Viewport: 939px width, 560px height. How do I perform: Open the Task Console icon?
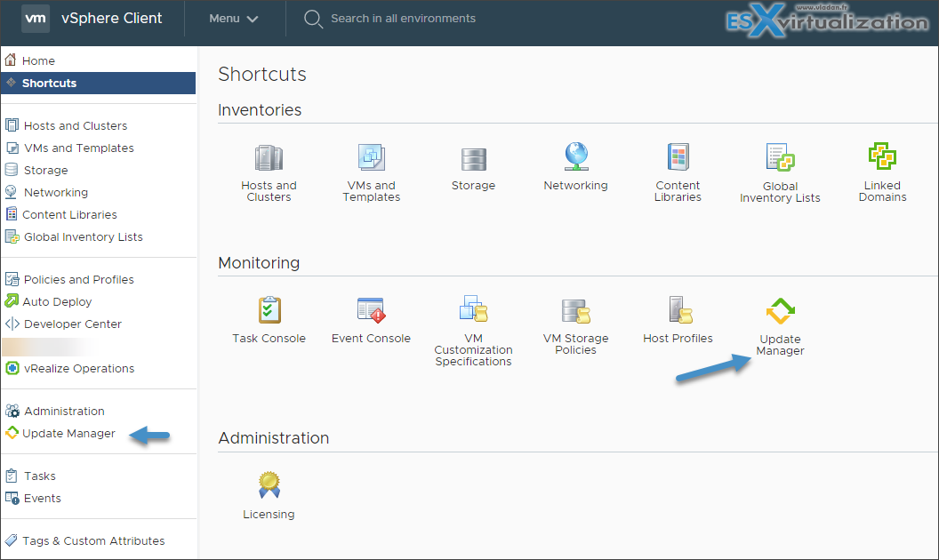pyautogui.click(x=269, y=310)
